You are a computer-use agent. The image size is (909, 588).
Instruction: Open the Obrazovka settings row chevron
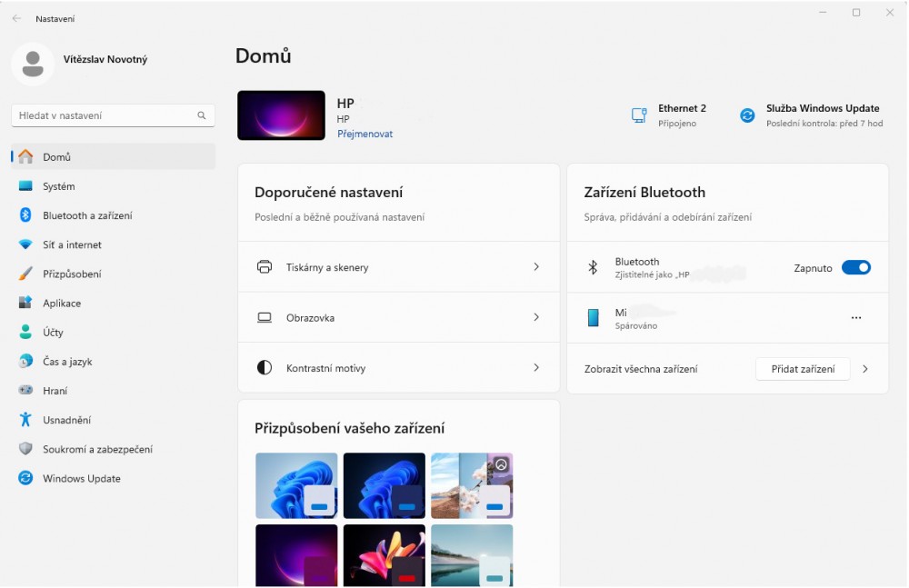pyautogui.click(x=536, y=317)
